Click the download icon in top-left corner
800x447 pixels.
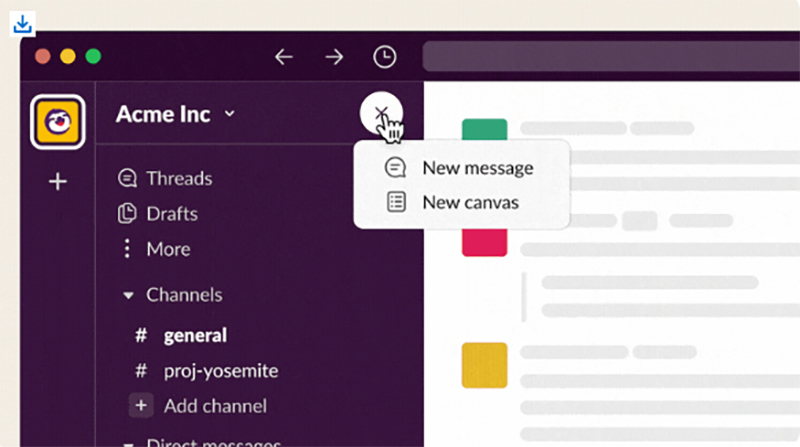(x=23, y=23)
